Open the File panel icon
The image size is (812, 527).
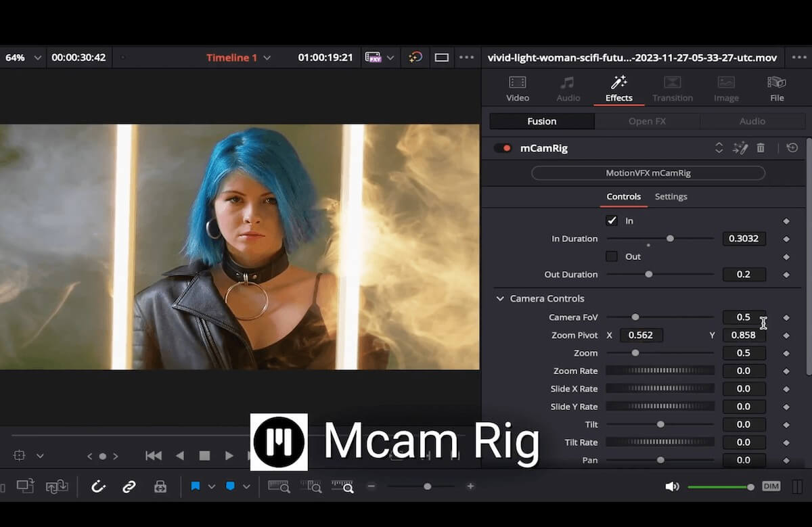coord(776,87)
